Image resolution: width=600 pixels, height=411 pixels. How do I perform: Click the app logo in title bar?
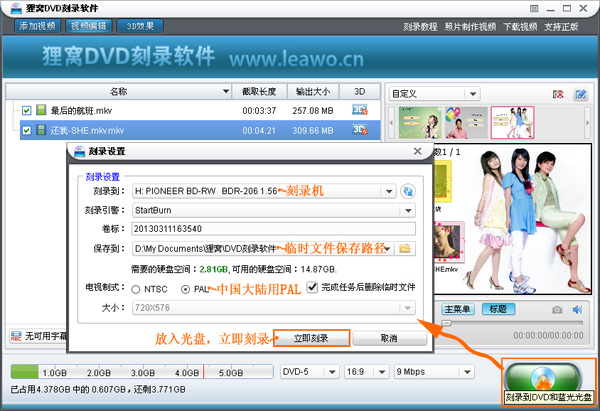(16, 8)
